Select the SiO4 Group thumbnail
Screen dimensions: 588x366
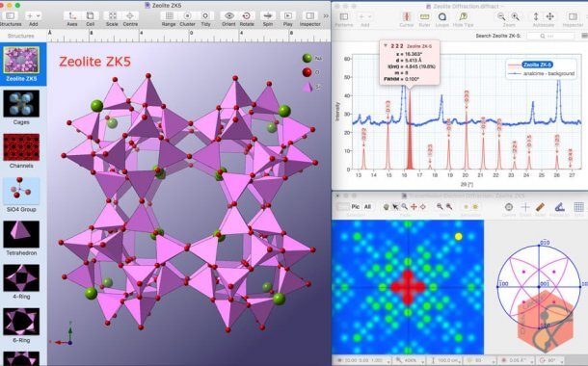pos(21,191)
